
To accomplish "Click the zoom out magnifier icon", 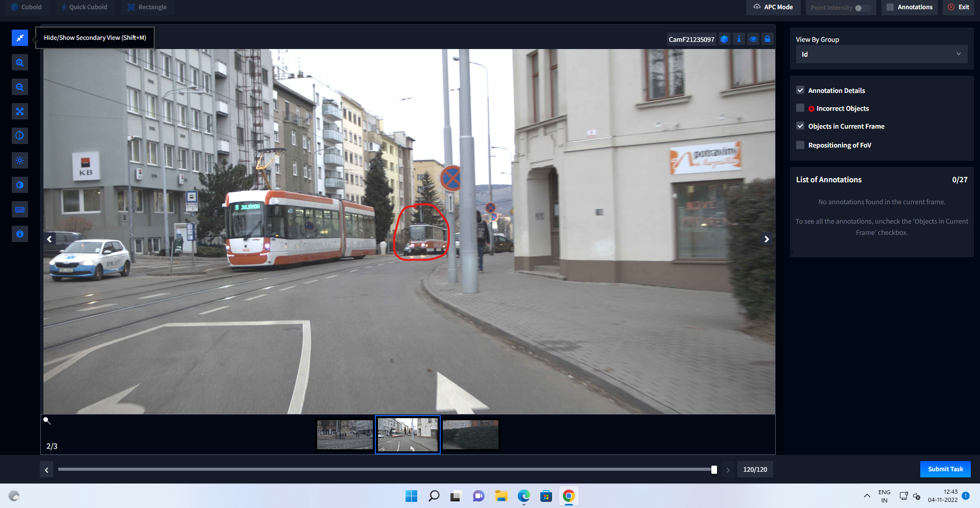I will pyautogui.click(x=20, y=87).
